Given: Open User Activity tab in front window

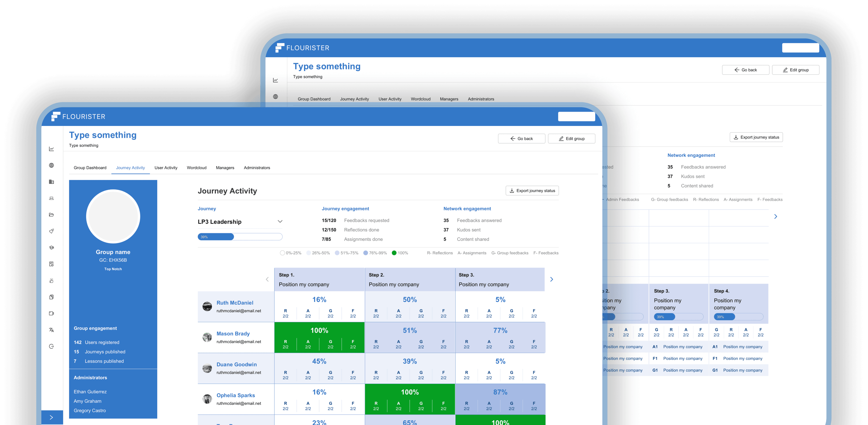Looking at the screenshot, I should [166, 168].
